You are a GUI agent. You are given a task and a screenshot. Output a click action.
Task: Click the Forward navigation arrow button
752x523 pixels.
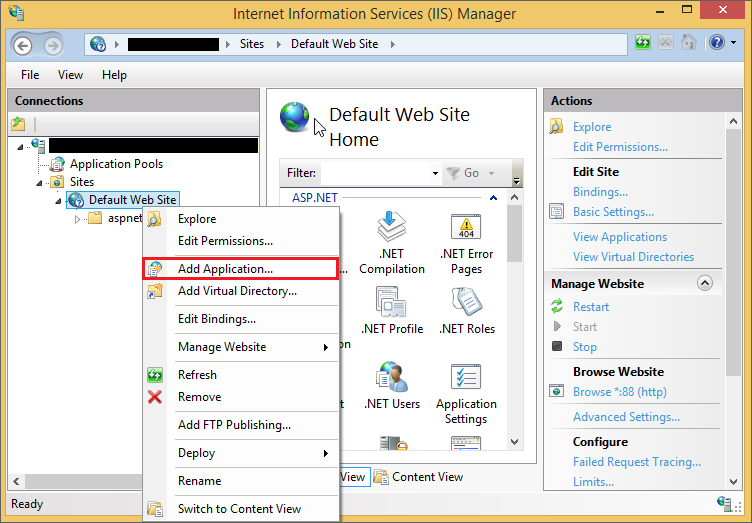coord(53,46)
